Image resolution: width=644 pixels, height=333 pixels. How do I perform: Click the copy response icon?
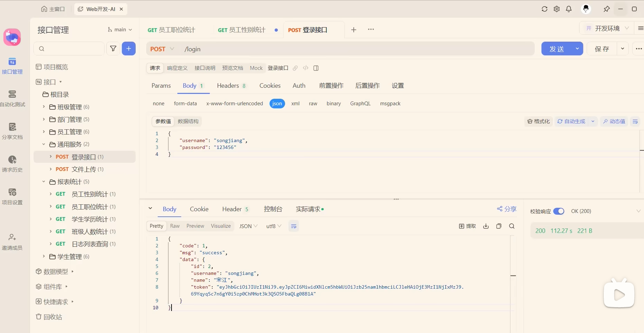pyautogui.click(x=499, y=226)
